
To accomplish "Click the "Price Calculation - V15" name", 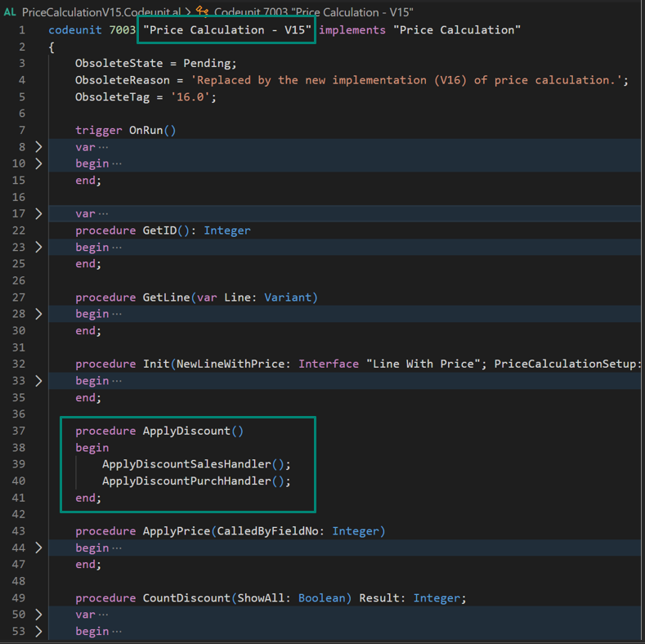I will 227,30.
